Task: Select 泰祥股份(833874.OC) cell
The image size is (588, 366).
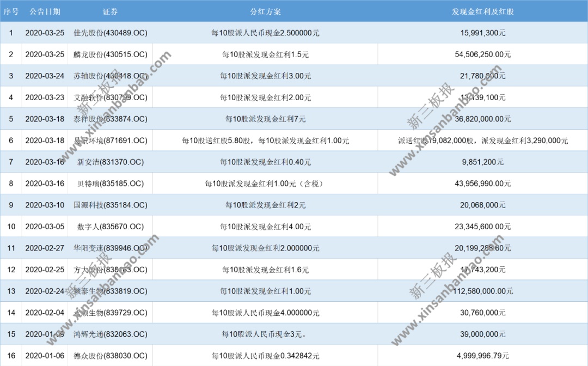Action: [110, 119]
